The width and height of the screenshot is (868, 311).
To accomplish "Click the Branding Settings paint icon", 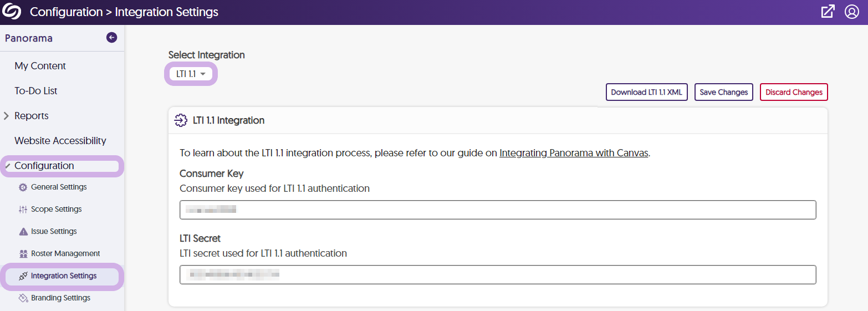I will [x=23, y=298].
